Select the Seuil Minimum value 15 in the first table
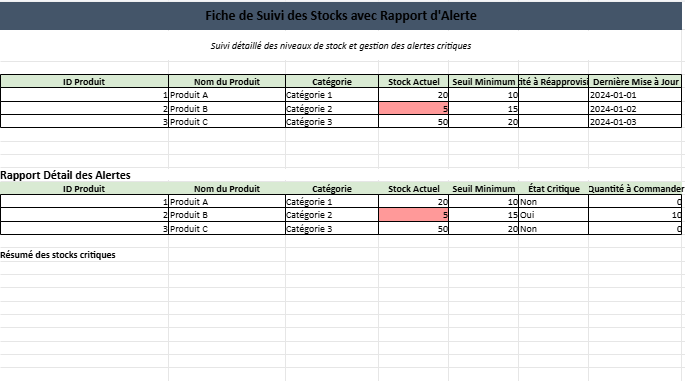 coord(484,108)
